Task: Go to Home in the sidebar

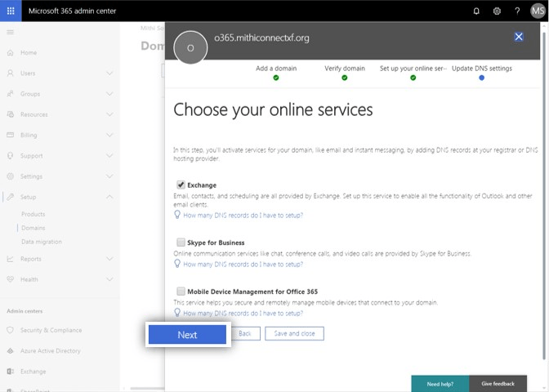Action: tap(29, 52)
